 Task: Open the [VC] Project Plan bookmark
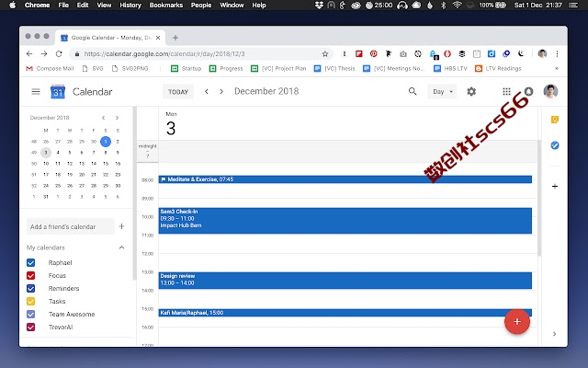[278, 69]
